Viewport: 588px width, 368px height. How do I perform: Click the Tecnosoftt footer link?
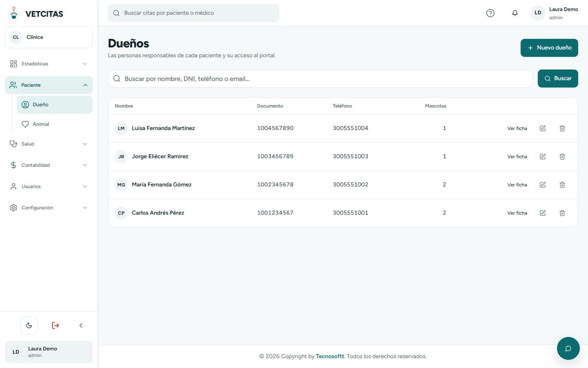(x=330, y=357)
